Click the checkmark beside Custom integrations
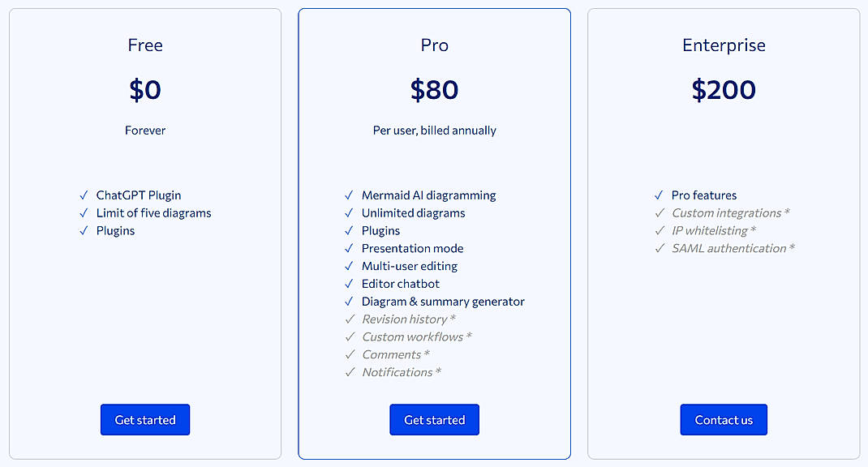 click(659, 212)
